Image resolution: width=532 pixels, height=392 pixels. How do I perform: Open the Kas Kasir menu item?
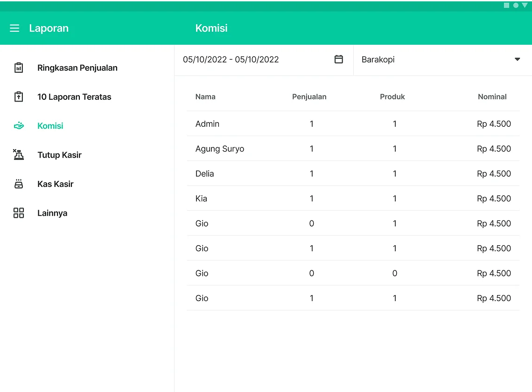56,184
